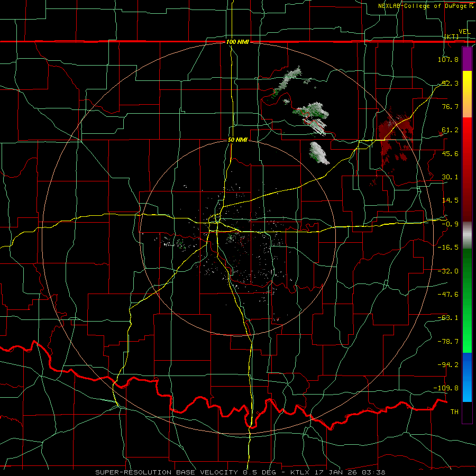
Task: Select the -63.1 value on velocity scale
Action: click(448, 318)
